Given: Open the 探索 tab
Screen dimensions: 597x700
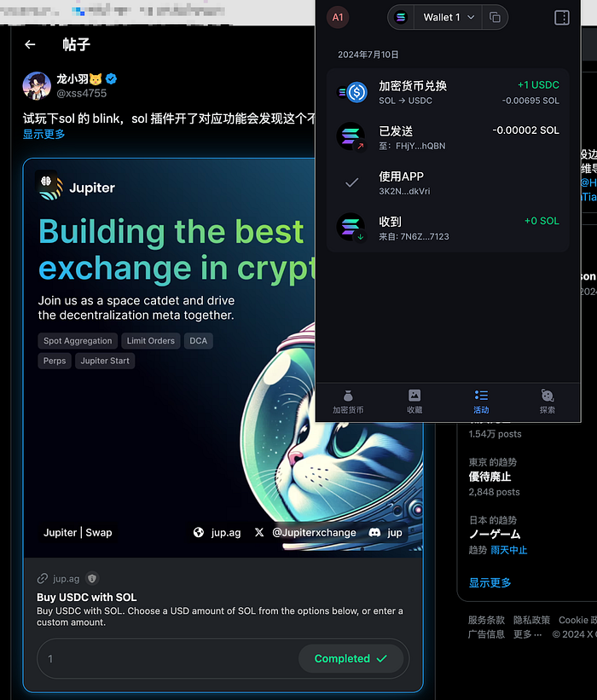Looking at the screenshot, I should [548, 402].
